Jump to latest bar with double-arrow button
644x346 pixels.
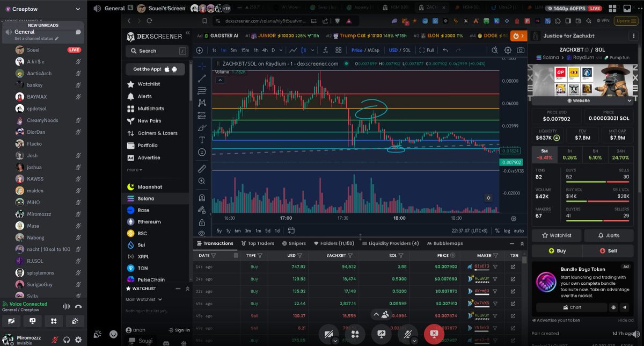(x=488, y=198)
